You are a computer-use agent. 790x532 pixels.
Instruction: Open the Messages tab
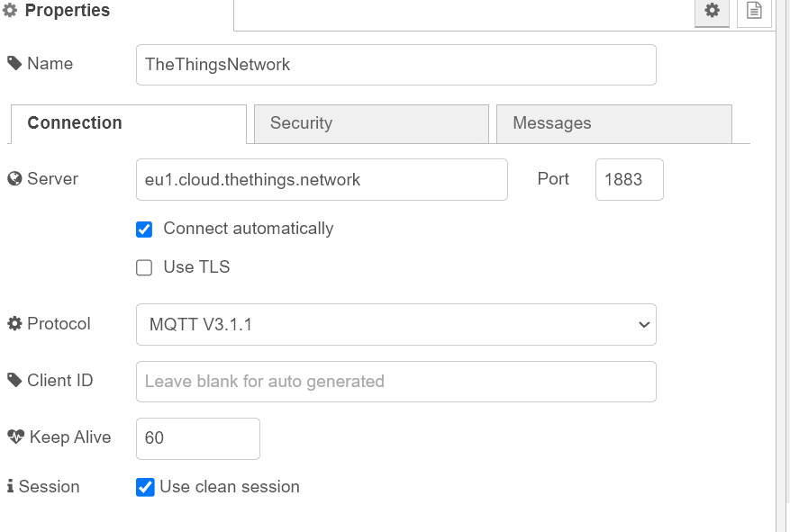click(x=613, y=124)
